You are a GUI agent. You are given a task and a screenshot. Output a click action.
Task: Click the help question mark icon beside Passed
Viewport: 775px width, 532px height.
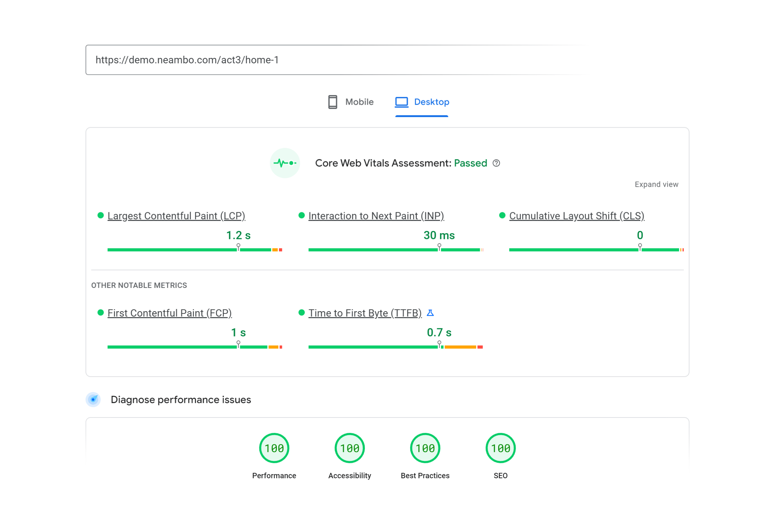pyautogui.click(x=496, y=163)
